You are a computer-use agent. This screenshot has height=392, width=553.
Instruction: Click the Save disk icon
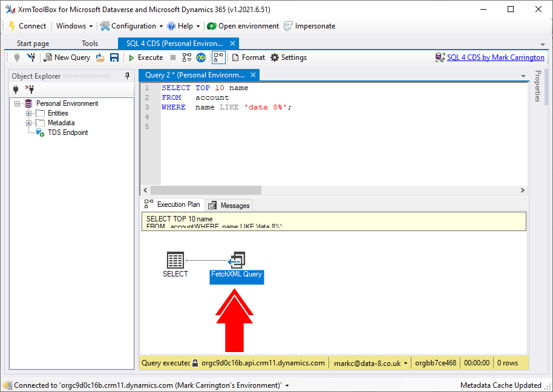coord(114,57)
